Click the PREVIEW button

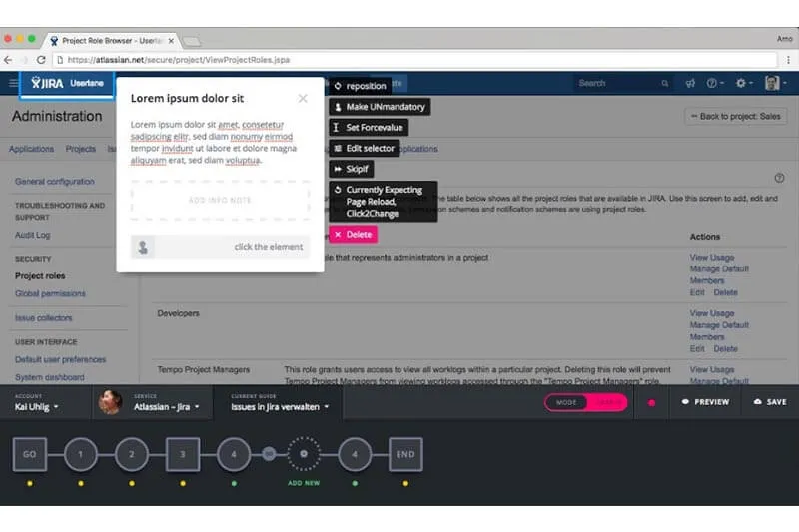(x=705, y=402)
